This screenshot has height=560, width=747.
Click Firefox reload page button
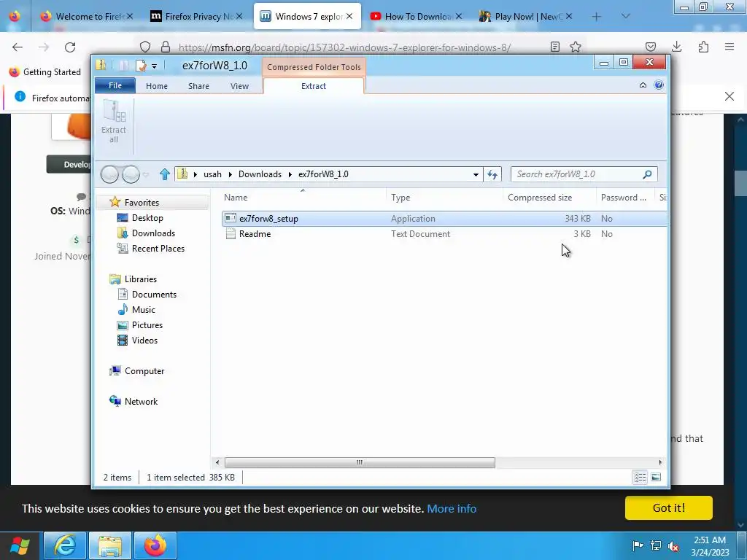(x=70, y=47)
